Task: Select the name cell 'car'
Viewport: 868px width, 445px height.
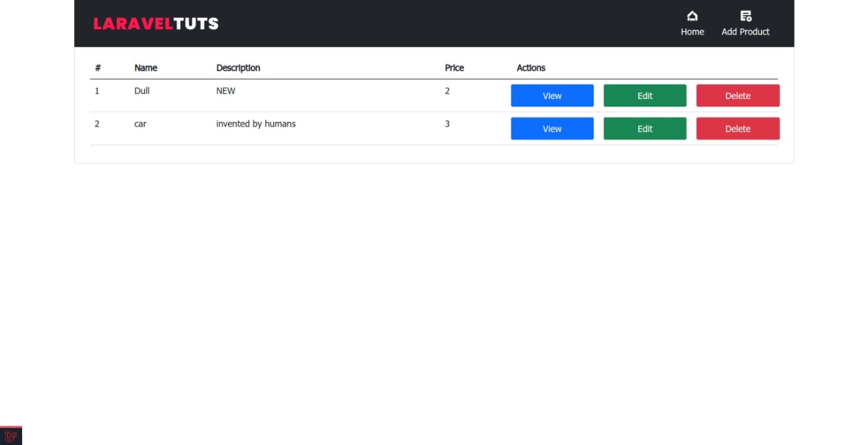Action: (140, 124)
